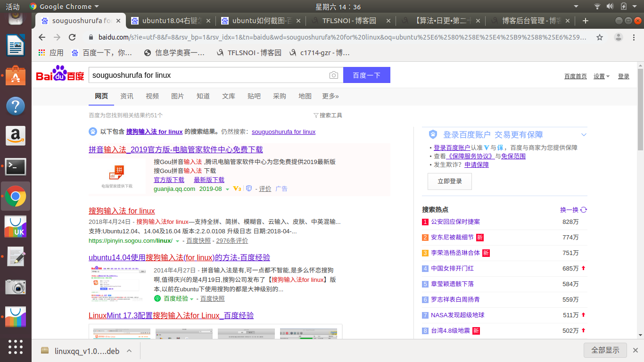Click the Baidu logo
The width and height of the screenshot is (644, 362).
[60, 74]
